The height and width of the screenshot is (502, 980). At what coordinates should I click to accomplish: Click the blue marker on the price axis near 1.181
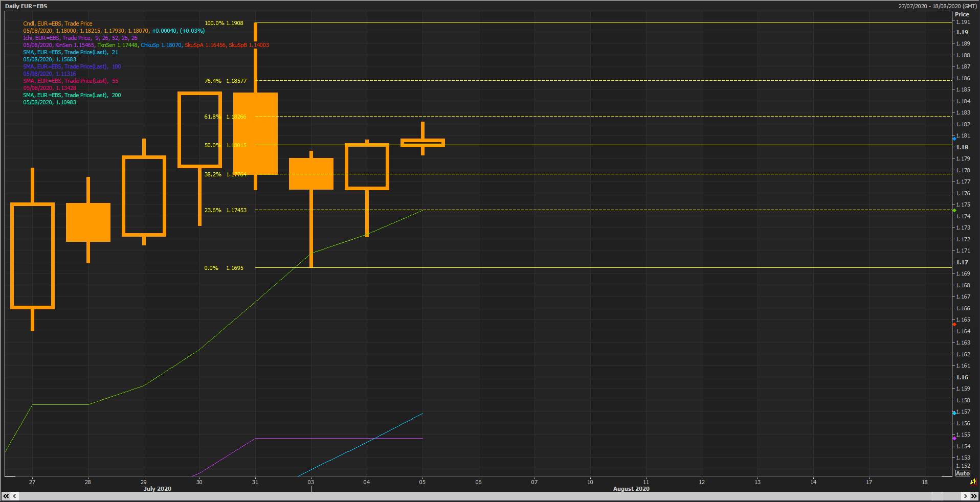954,139
